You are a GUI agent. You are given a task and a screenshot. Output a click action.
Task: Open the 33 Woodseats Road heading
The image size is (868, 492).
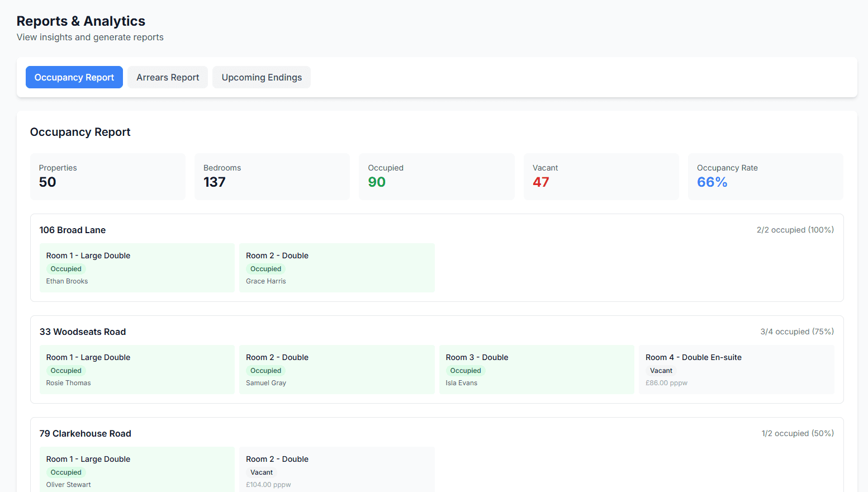click(x=83, y=332)
